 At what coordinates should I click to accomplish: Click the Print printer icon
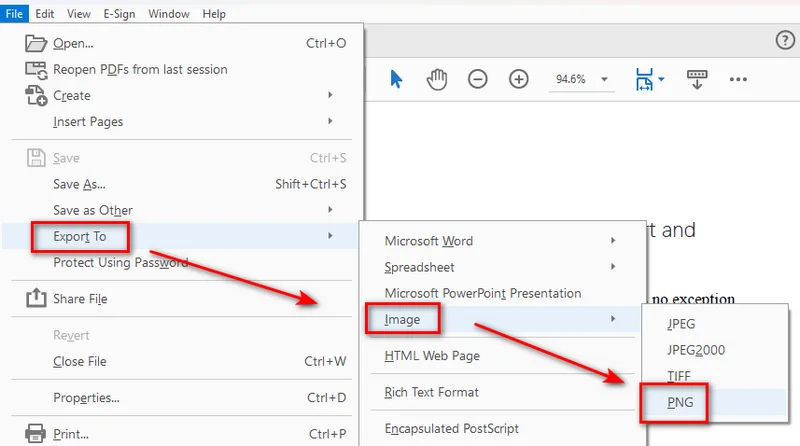[35, 433]
